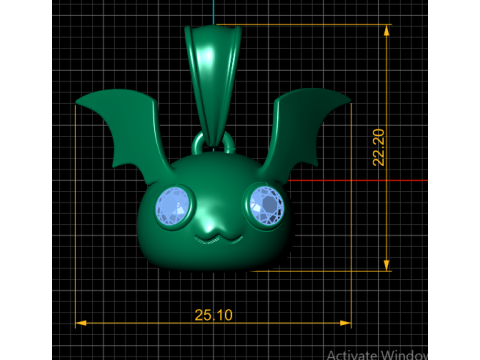
Task: Click the 25.10 width dimension label
Action: pyautogui.click(x=214, y=315)
